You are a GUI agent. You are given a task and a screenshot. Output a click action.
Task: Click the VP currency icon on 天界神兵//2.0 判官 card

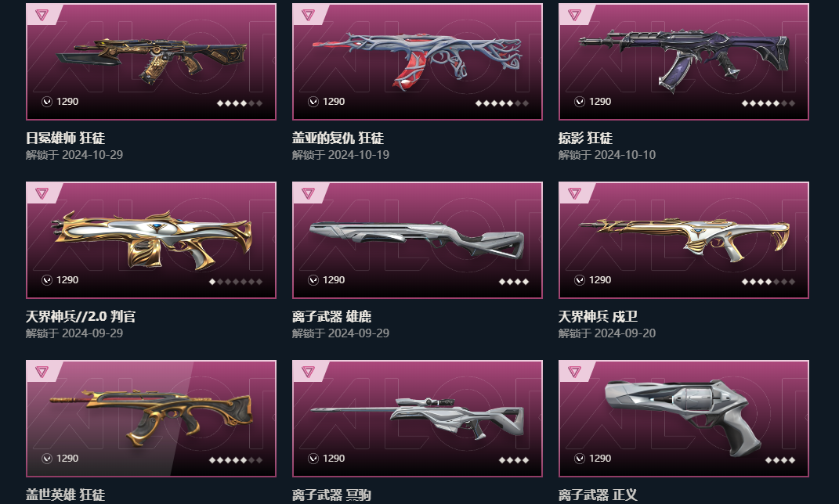click(x=47, y=280)
